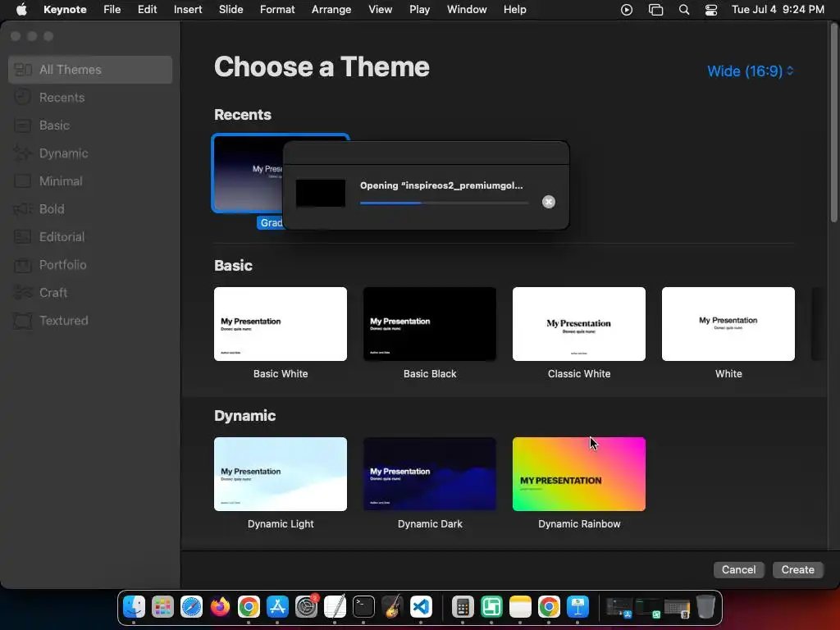The height and width of the screenshot is (630, 840).
Task: Launch Safari from the Dock
Action: pos(191,607)
